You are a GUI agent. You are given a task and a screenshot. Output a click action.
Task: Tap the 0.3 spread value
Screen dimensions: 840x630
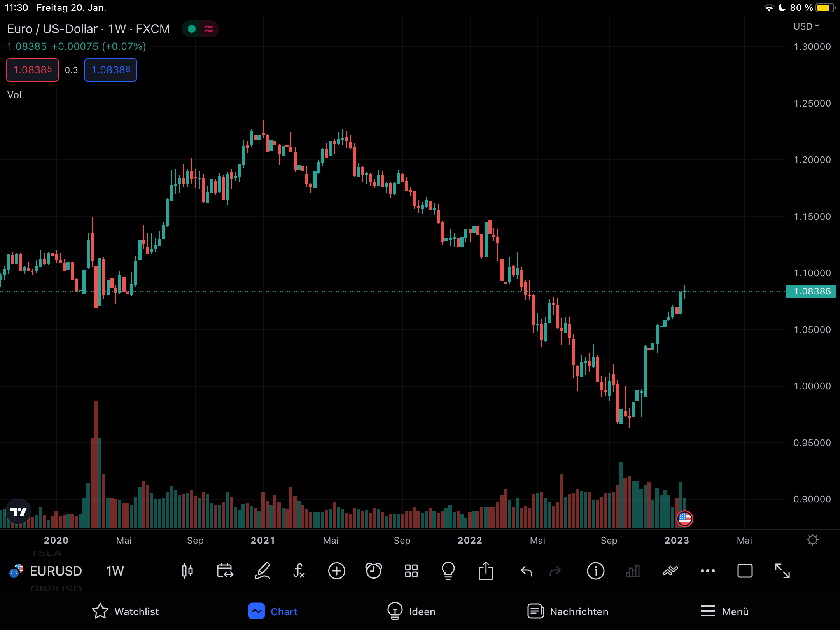pyautogui.click(x=71, y=70)
